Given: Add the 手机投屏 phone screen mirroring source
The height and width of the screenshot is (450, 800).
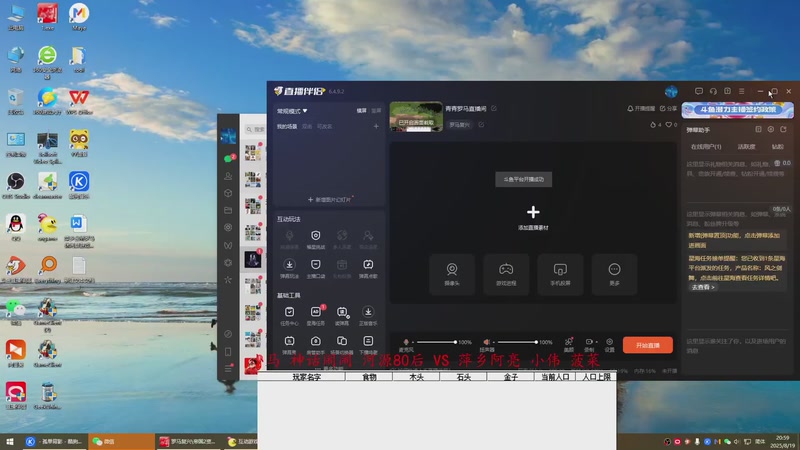Looking at the screenshot, I should [560, 274].
